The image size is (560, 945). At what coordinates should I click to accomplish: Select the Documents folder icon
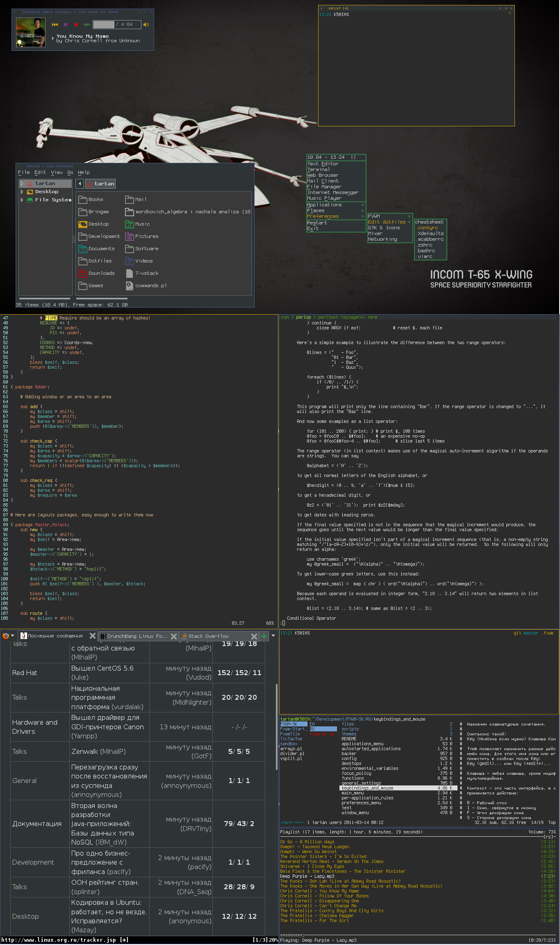[x=82, y=249]
